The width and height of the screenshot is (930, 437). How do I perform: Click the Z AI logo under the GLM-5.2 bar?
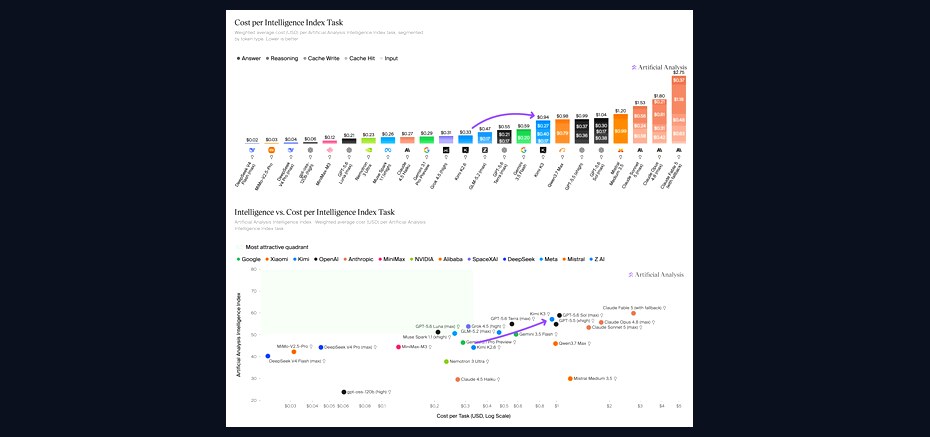coord(485,150)
